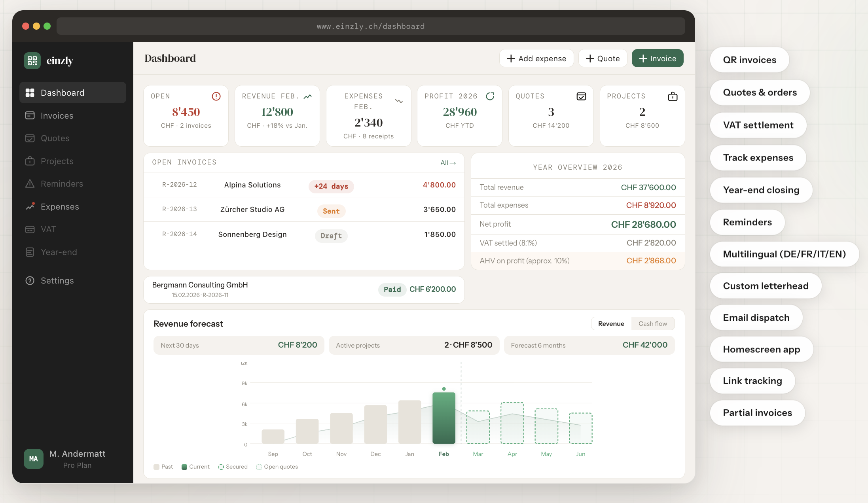Click the tray icon on the Quotes card
The height and width of the screenshot is (503, 868).
click(581, 96)
